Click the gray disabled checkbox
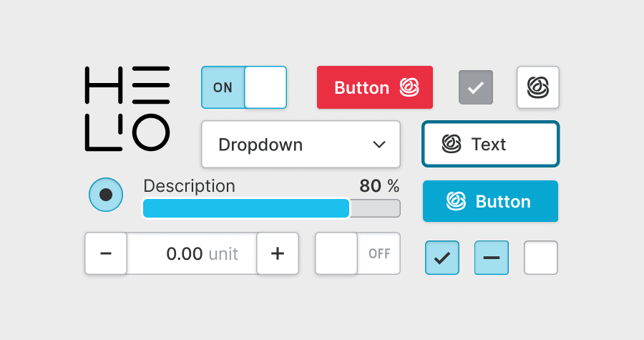The width and height of the screenshot is (644, 340). (x=476, y=88)
